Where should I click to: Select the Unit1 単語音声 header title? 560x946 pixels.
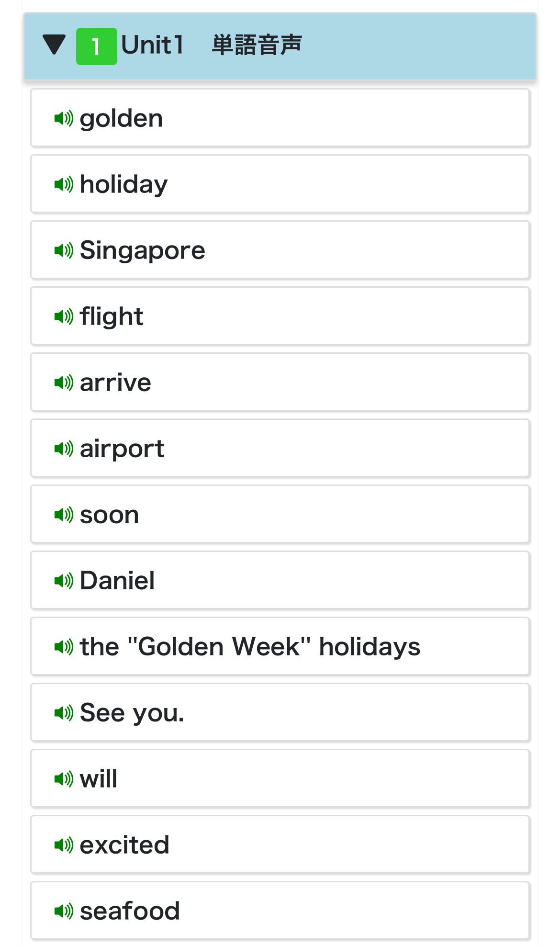(x=211, y=45)
